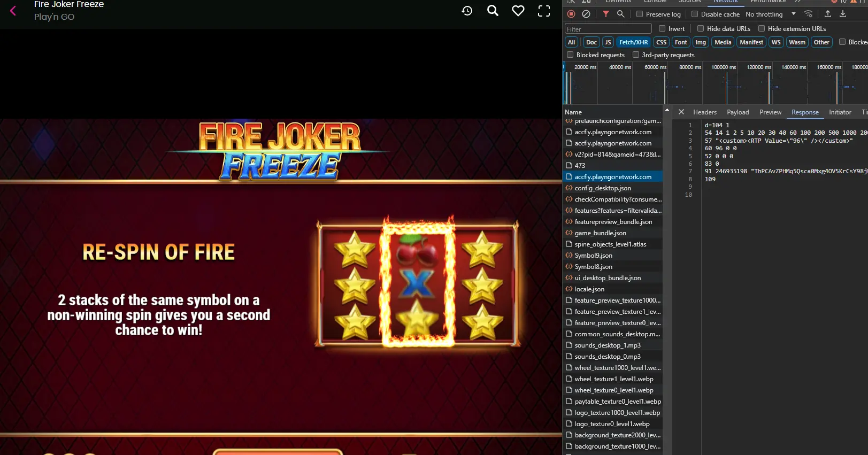Select sounds_desktop_0.mp3 request
868x455 pixels.
613,357
